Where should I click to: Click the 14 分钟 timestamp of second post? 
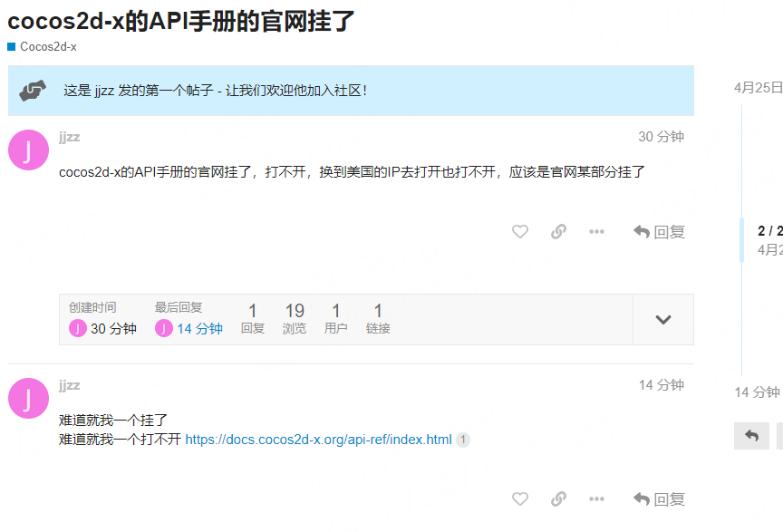[x=662, y=385]
